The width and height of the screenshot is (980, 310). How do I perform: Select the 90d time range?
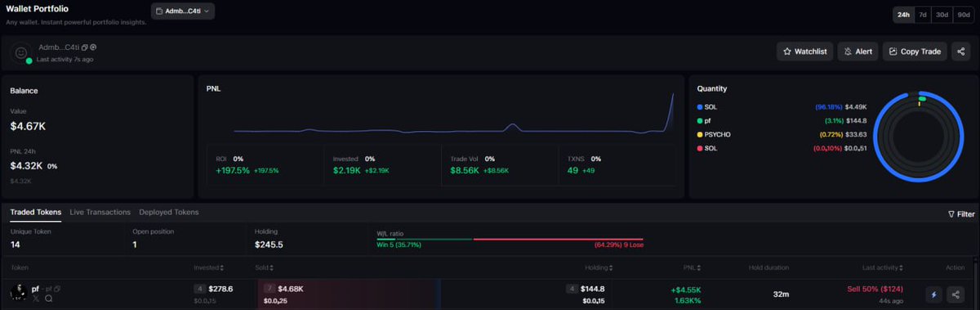pos(963,15)
